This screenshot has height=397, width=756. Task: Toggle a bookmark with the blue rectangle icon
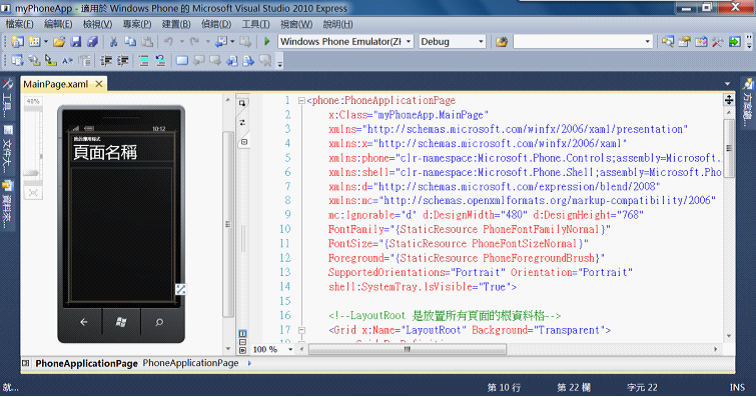click(182, 61)
